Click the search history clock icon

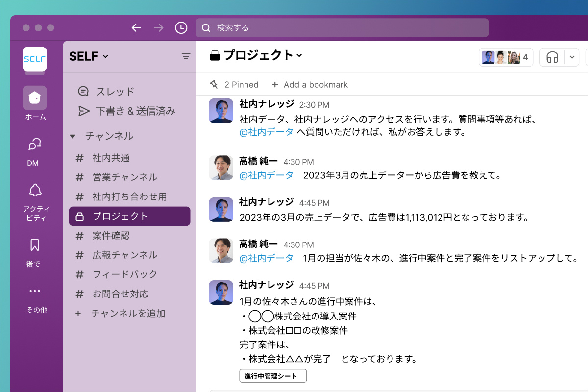click(x=180, y=28)
